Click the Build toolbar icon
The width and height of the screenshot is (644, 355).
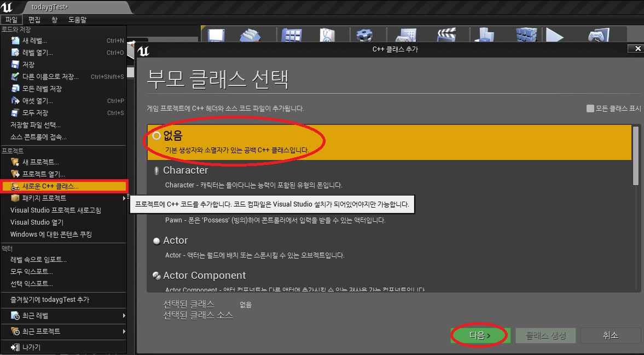(x=484, y=35)
